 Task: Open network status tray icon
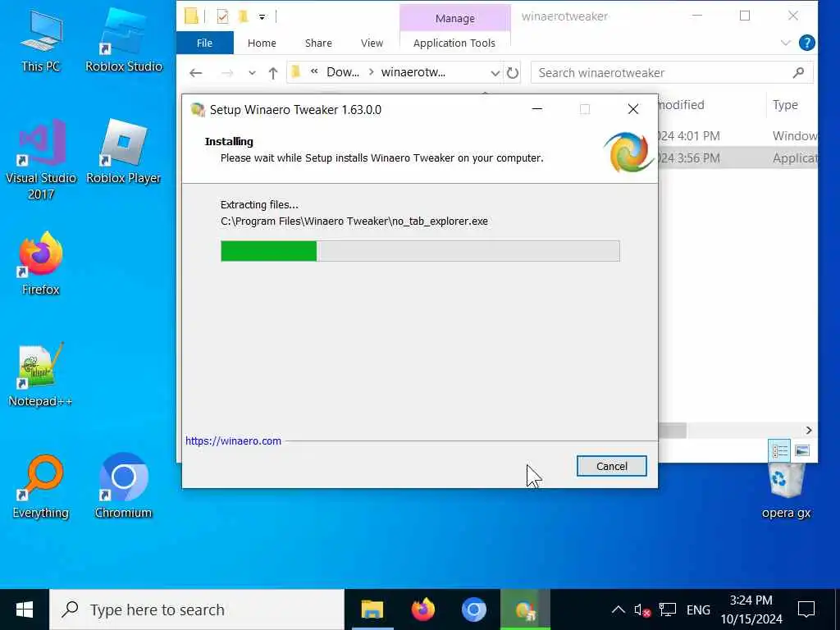point(668,609)
